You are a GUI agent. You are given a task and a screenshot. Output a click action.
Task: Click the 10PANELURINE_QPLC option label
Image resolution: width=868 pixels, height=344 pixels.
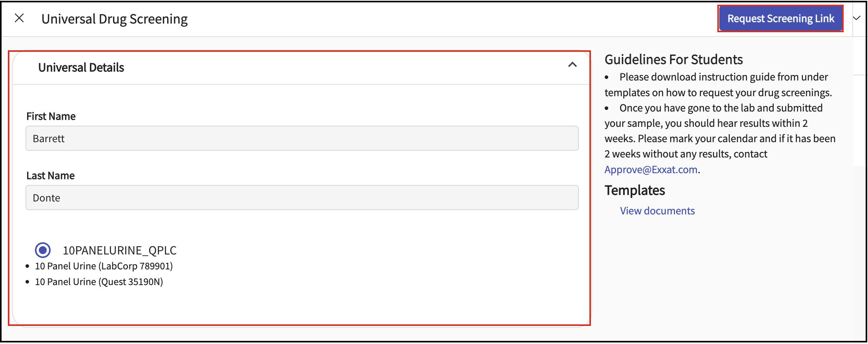pyautogui.click(x=120, y=250)
